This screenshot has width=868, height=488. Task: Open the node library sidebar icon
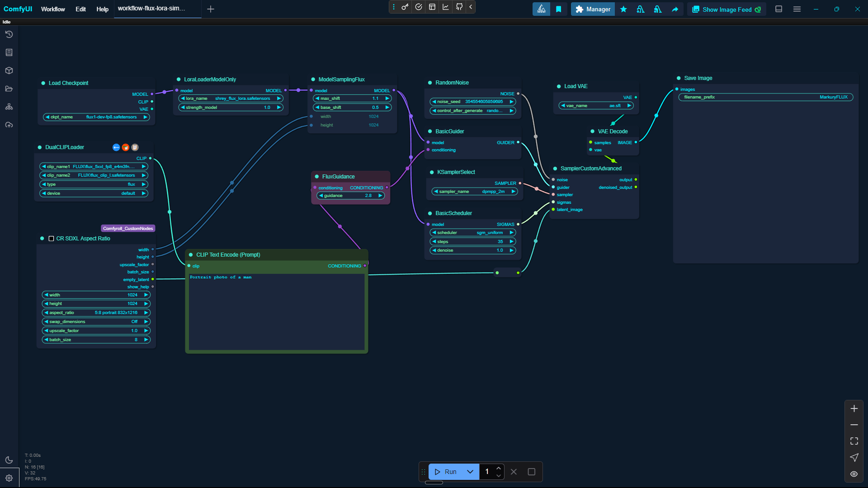[x=9, y=52]
